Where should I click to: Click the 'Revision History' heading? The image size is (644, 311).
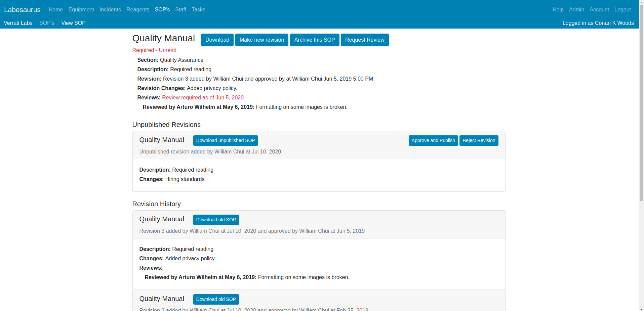coord(157,204)
